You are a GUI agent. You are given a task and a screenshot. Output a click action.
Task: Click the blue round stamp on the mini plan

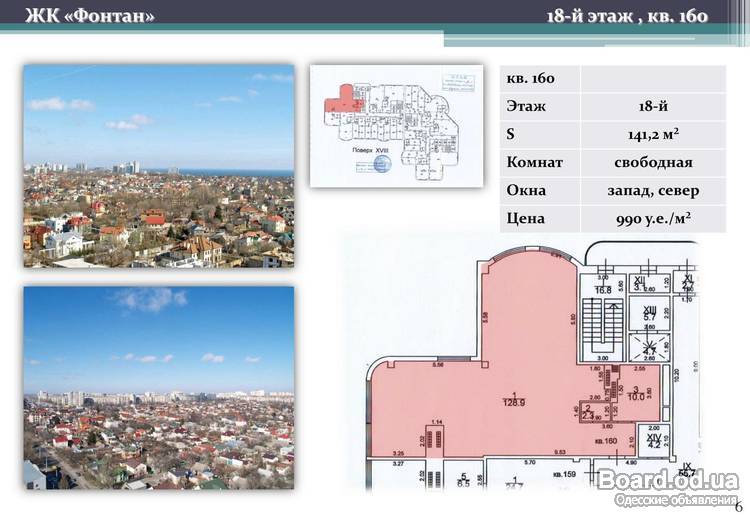(381, 163)
